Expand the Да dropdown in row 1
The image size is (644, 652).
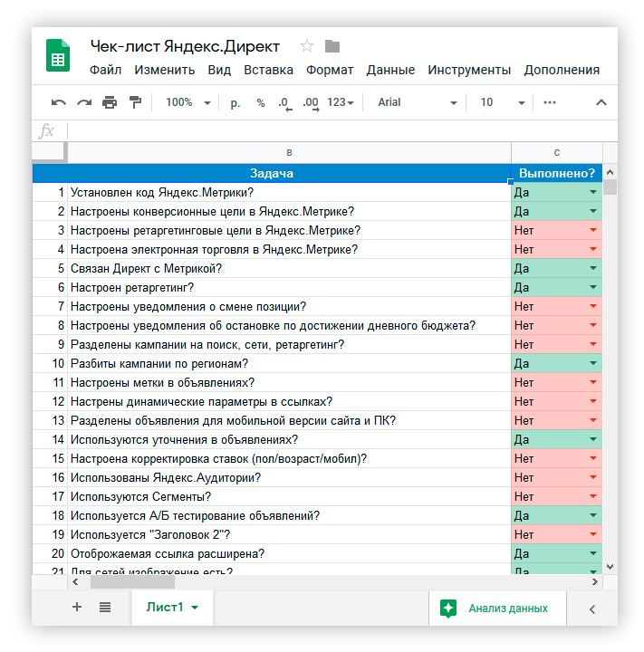tap(593, 192)
